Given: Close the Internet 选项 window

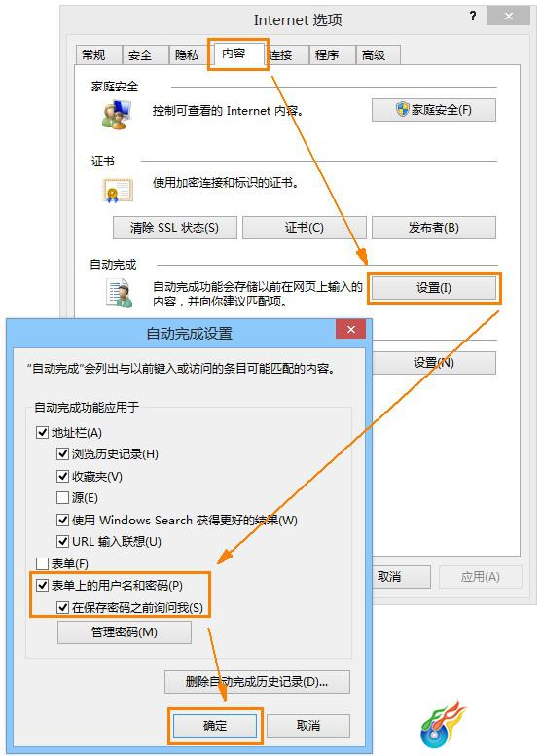Looking at the screenshot, I should pyautogui.click(x=508, y=16).
